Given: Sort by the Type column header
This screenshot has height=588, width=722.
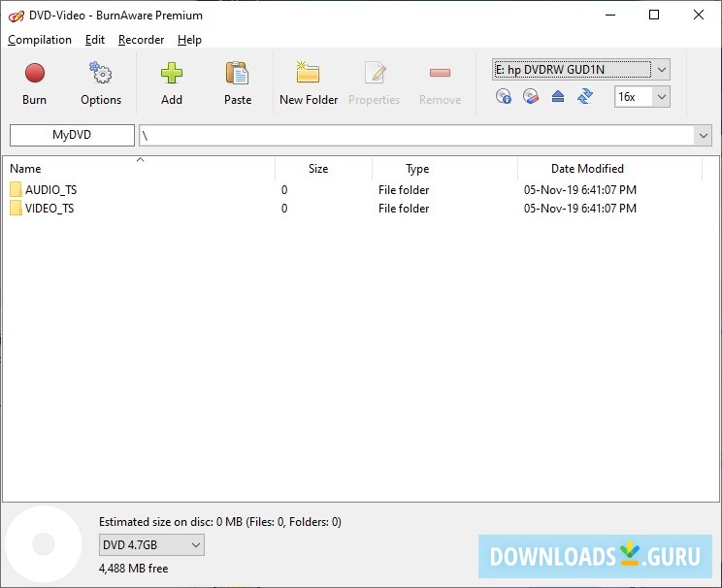Looking at the screenshot, I should pyautogui.click(x=444, y=169).
